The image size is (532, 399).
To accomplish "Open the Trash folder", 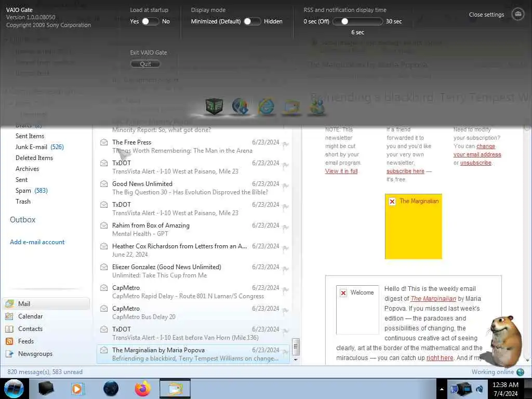I will click(x=23, y=202).
